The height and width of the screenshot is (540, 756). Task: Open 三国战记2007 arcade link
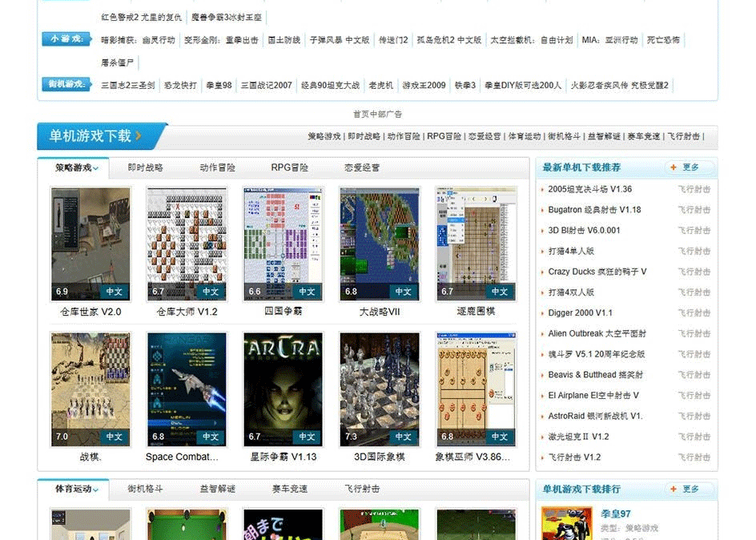coord(267,86)
